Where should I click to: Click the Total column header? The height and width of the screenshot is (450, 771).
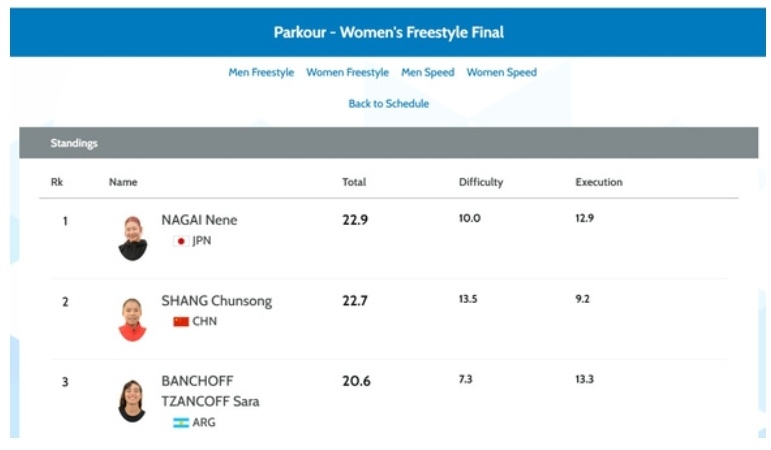(354, 182)
